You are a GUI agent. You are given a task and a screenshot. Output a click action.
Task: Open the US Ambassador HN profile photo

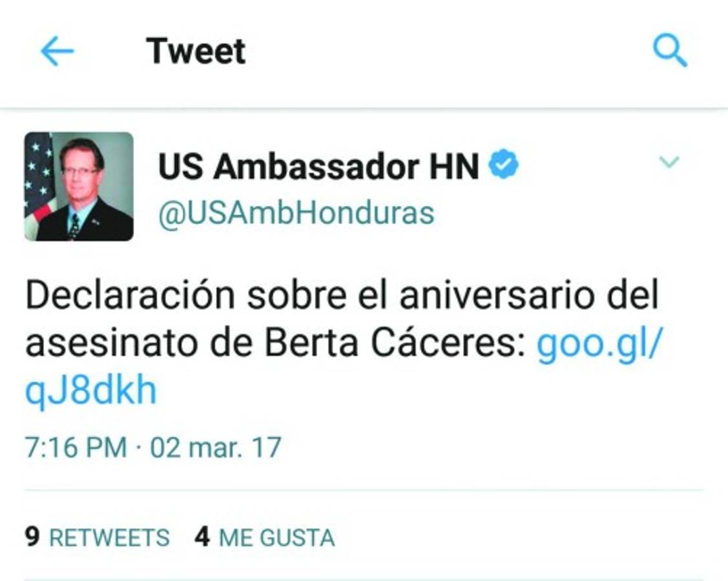[79, 186]
